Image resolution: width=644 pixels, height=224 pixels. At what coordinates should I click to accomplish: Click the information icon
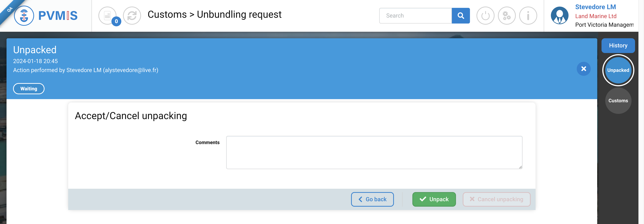(528, 15)
